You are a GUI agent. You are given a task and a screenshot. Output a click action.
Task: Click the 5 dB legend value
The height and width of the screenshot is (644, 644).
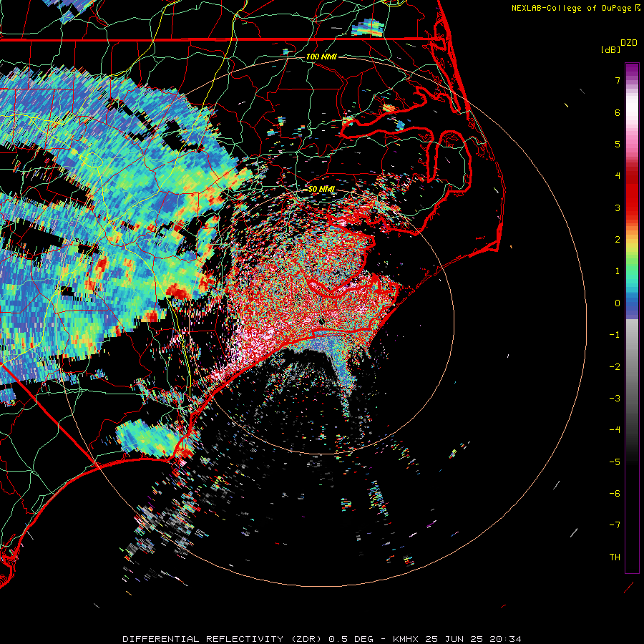(618, 144)
